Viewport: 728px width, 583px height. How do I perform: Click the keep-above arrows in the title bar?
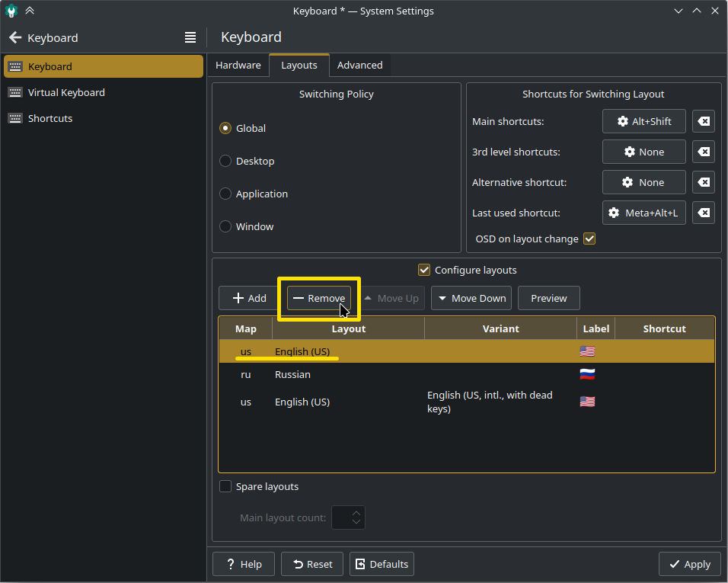click(29, 11)
